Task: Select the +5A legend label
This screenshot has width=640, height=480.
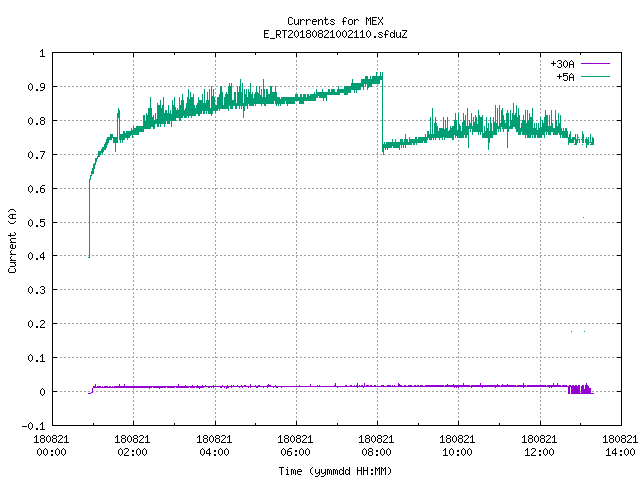Action: click(x=565, y=77)
